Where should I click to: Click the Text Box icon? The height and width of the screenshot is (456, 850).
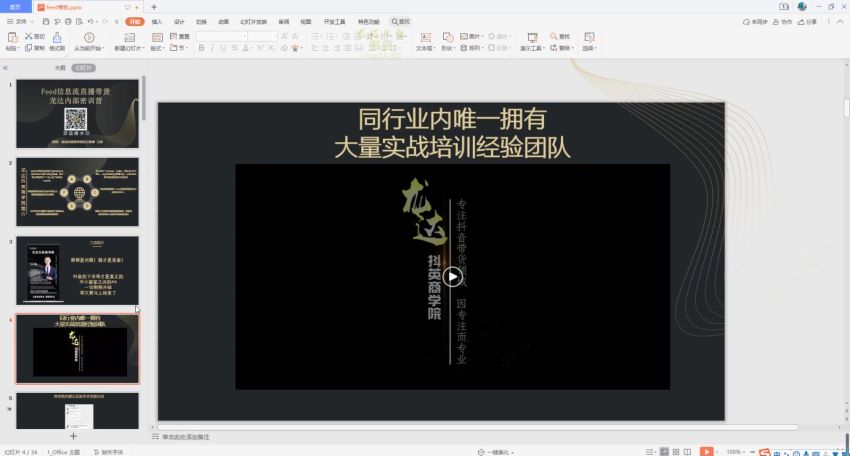point(426,37)
